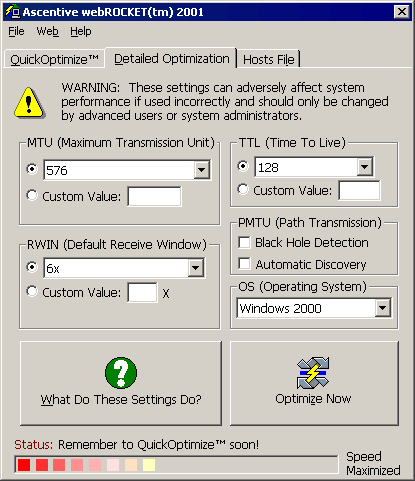Click the first red progress bar block
The image size is (415, 481).
tap(24, 465)
